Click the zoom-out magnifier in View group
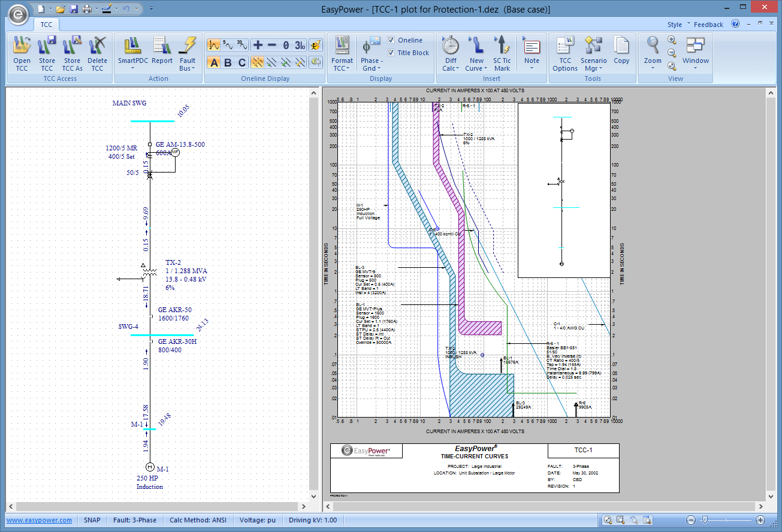 coord(672,53)
